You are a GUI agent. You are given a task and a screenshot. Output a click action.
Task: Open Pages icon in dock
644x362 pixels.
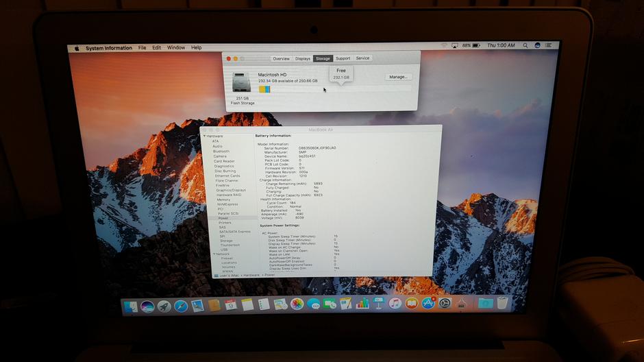[x=346, y=304]
